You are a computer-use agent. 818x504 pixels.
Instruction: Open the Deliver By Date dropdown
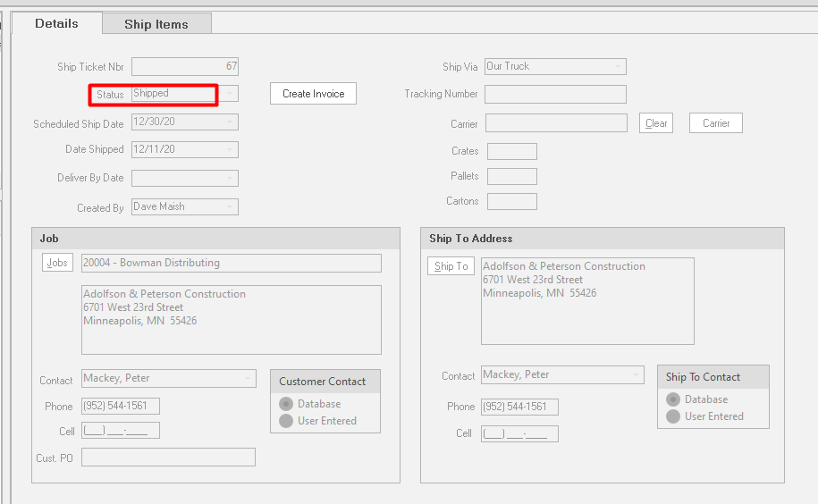pyautogui.click(x=230, y=178)
